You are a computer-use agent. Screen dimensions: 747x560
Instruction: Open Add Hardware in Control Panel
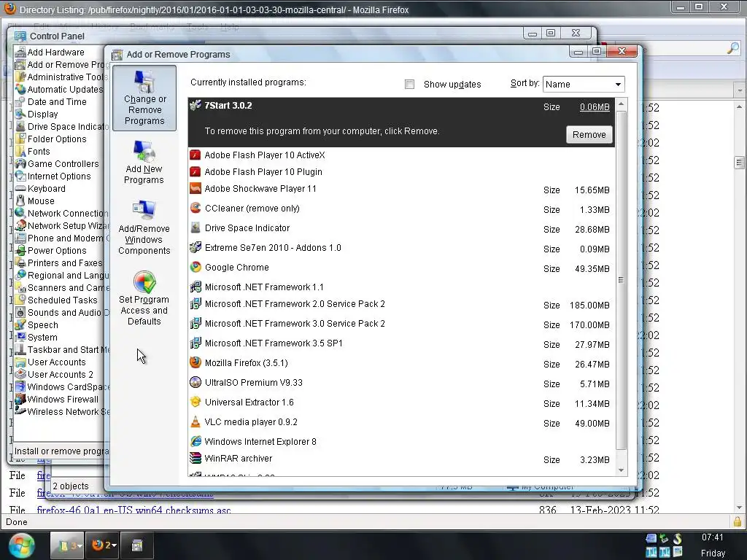point(50,52)
